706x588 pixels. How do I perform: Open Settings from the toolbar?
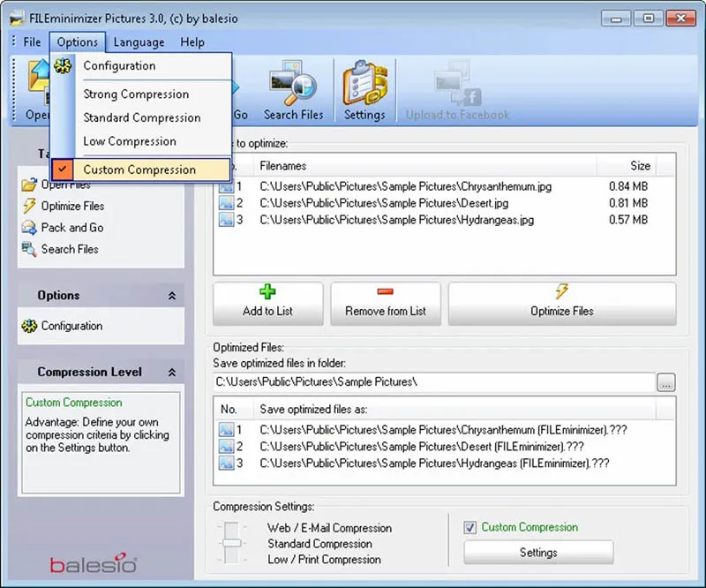click(364, 88)
